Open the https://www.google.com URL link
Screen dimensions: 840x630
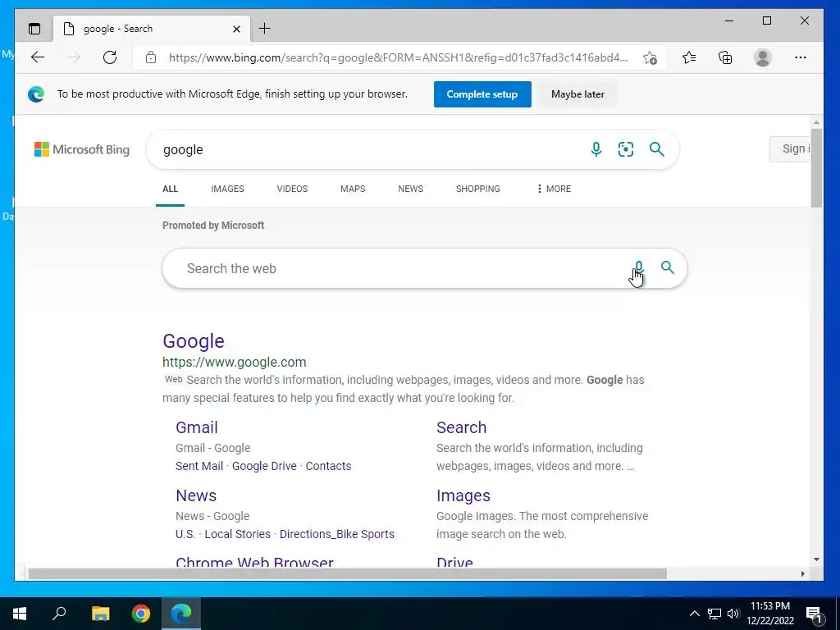(x=234, y=362)
